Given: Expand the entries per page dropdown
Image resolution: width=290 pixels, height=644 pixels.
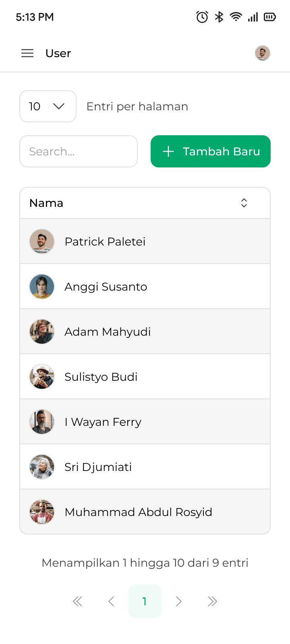Looking at the screenshot, I should 48,106.
